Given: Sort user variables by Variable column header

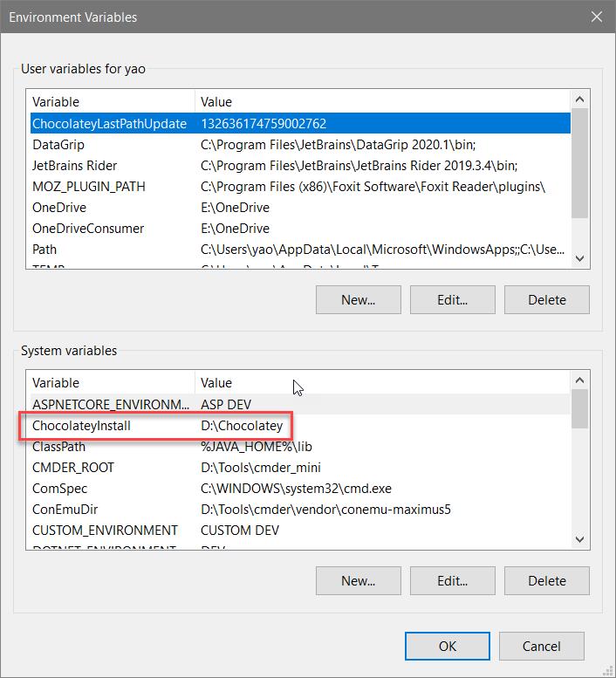Looking at the screenshot, I should pos(109,102).
